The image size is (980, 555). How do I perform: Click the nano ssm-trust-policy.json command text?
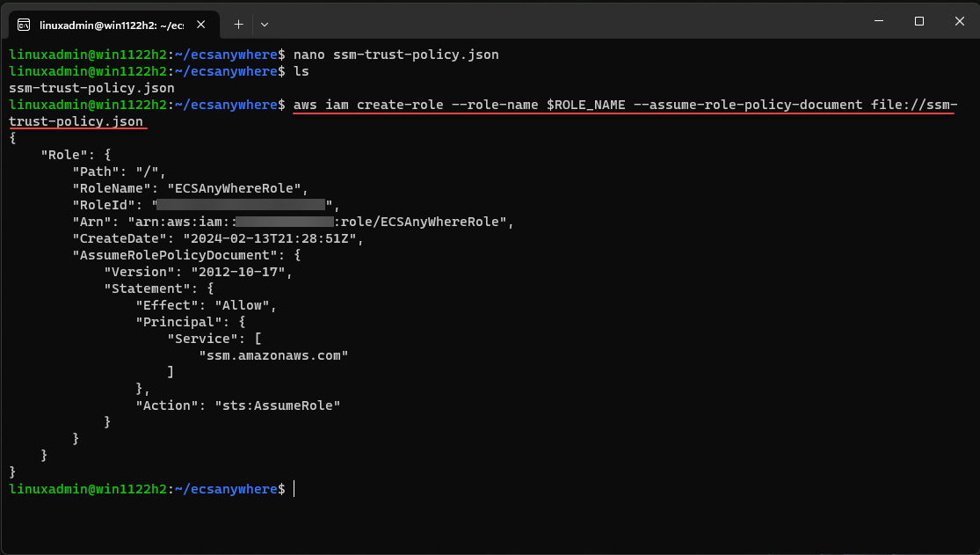coord(396,55)
